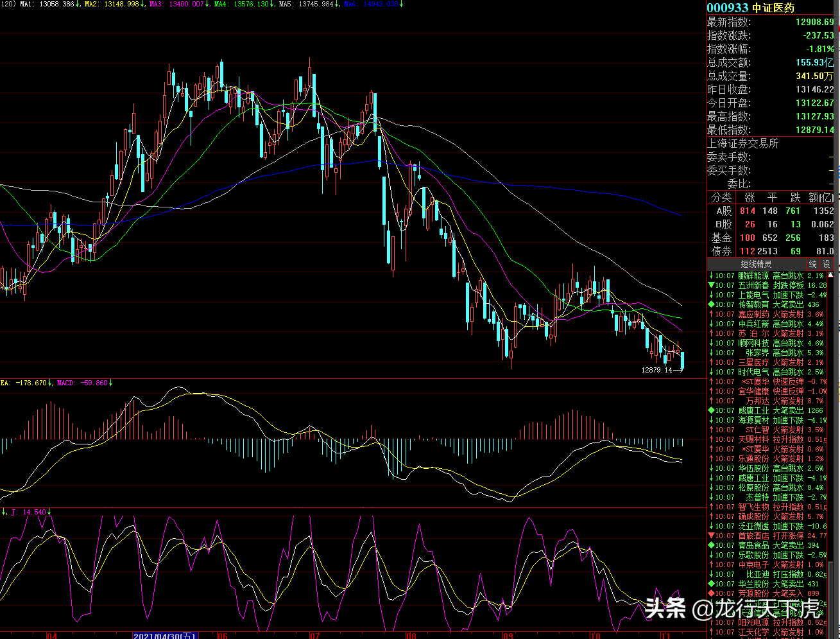Select the 海源复材 加速下跌 row
The width and height of the screenshot is (840, 639).
(x=767, y=420)
